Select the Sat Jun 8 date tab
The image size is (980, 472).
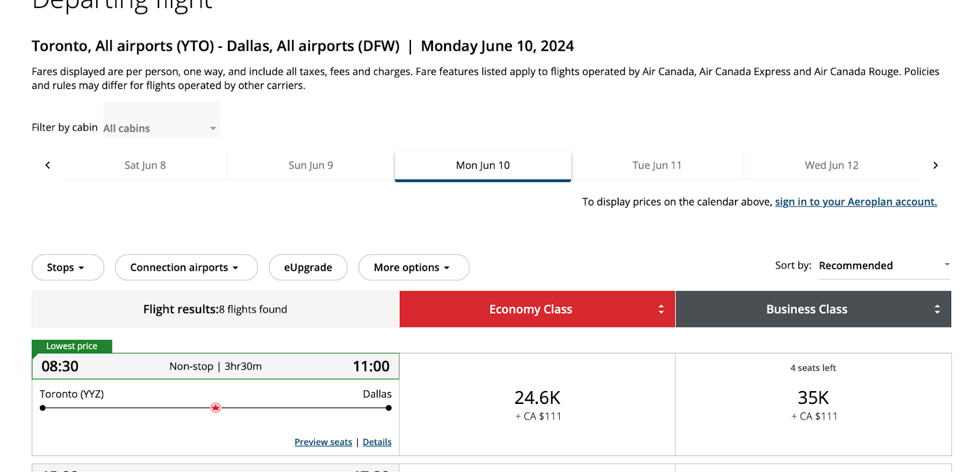[x=145, y=166]
